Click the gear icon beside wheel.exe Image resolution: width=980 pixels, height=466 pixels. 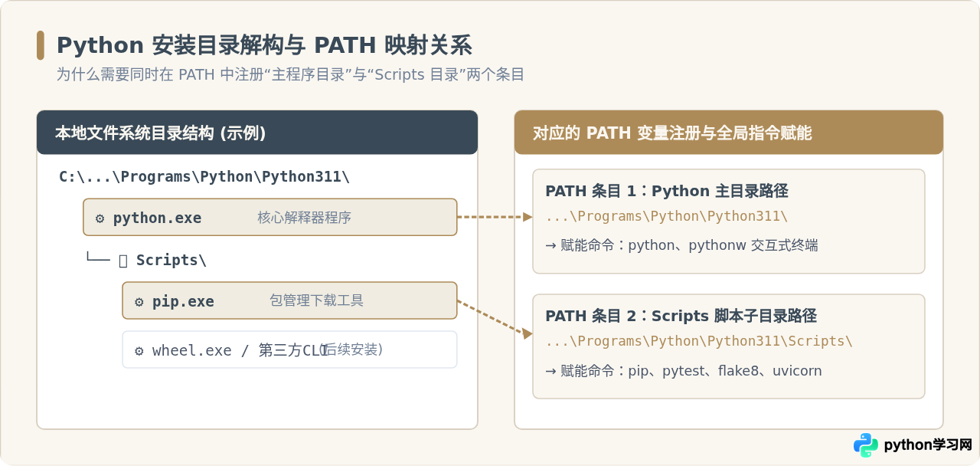coord(139,351)
